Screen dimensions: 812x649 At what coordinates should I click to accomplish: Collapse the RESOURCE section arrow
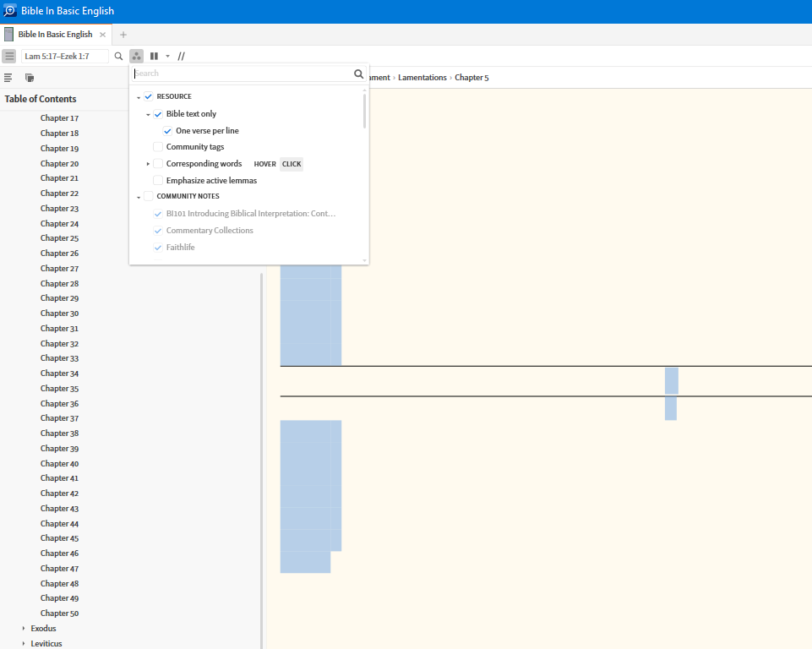pyautogui.click(x=139, y=97)
